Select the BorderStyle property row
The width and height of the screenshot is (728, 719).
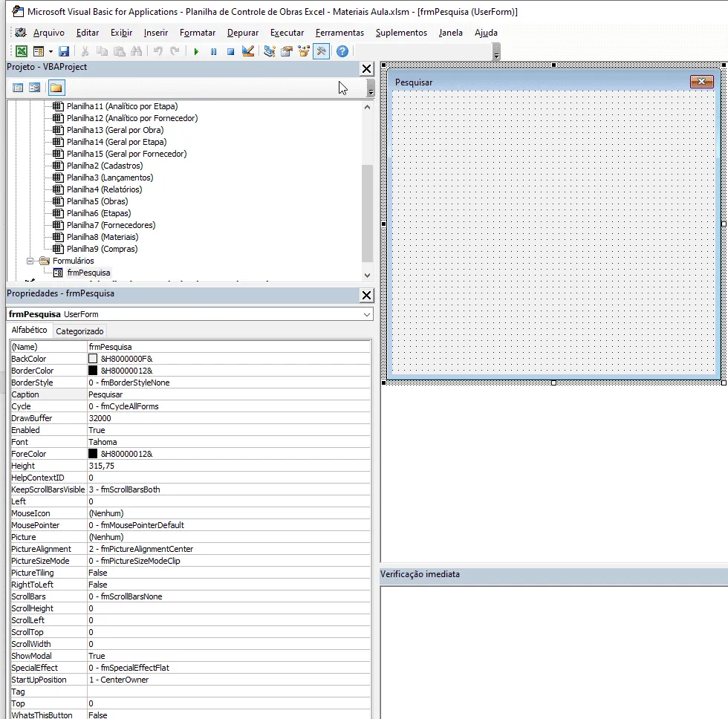(190, 383)
